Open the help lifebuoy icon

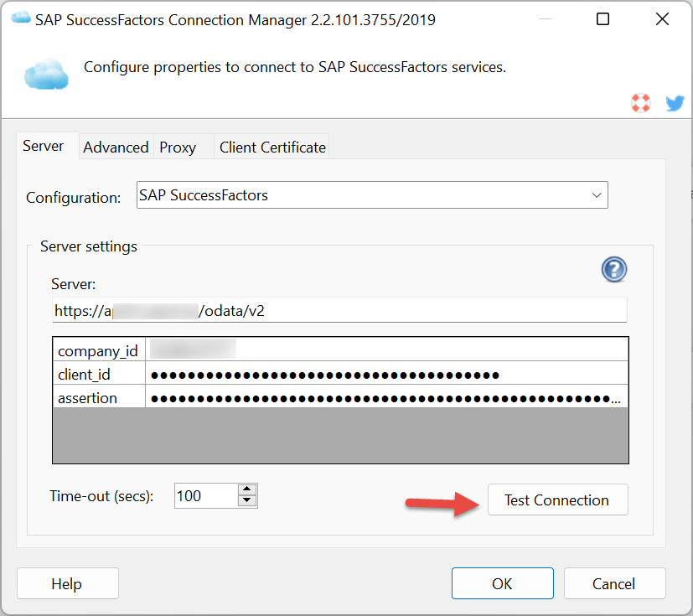(640, 103)
